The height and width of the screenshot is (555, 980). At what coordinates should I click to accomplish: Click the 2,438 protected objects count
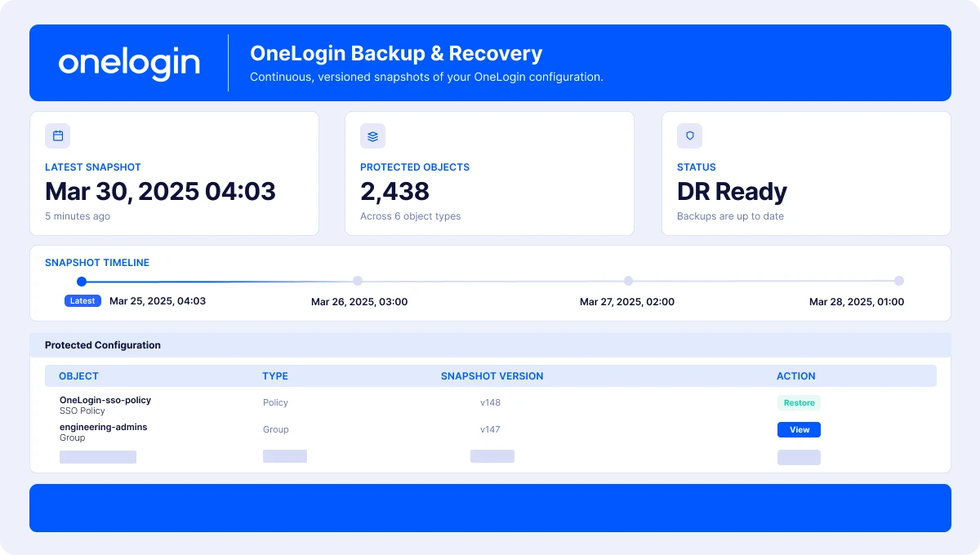point(394,191)
